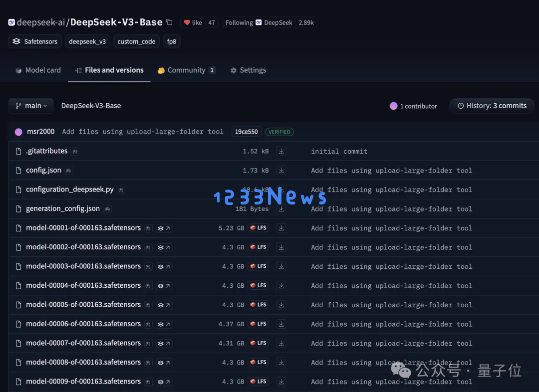Click safety scan icon for configuration_deepseek.py

pos(121,190)
